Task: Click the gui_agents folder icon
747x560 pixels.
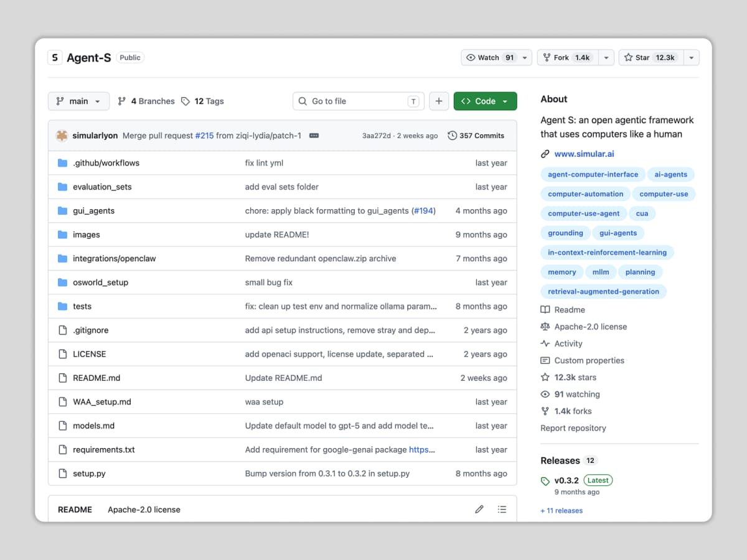Action: (x=62, y=211)
